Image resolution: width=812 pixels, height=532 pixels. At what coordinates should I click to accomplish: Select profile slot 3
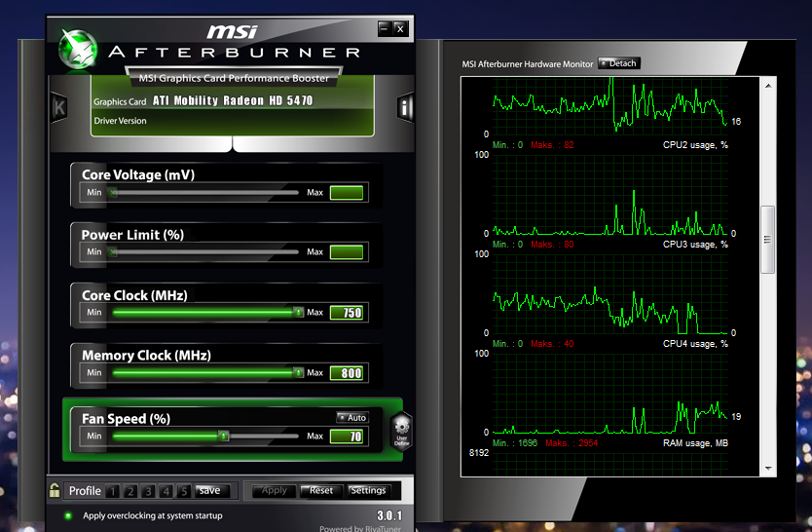coord(148,490)
